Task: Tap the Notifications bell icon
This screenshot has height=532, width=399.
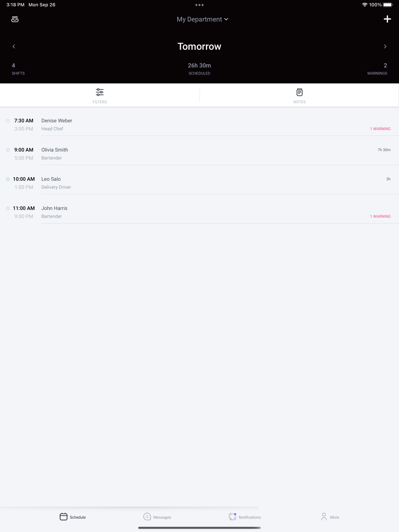Action: (x=233, y=516)
